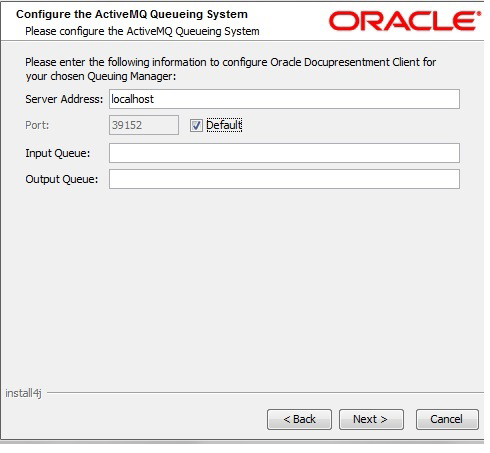Viewport: 490px width, 453px height.
Task: Focus the Output Queue text field
Action: [x=284, y=179]
